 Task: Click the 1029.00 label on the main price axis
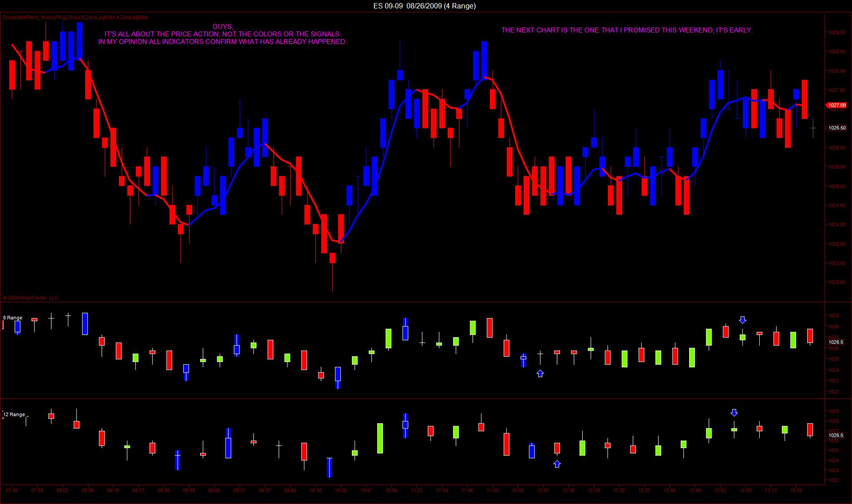[x=836, y=32]
